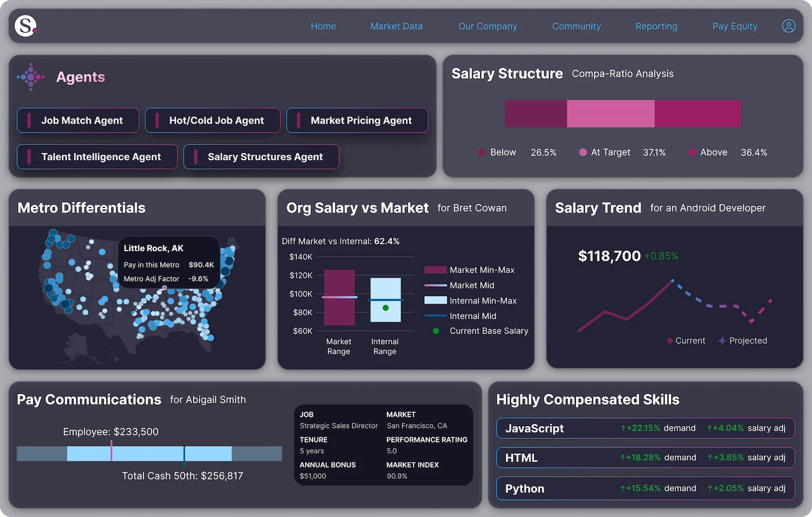Open the Python skill row

645,488
